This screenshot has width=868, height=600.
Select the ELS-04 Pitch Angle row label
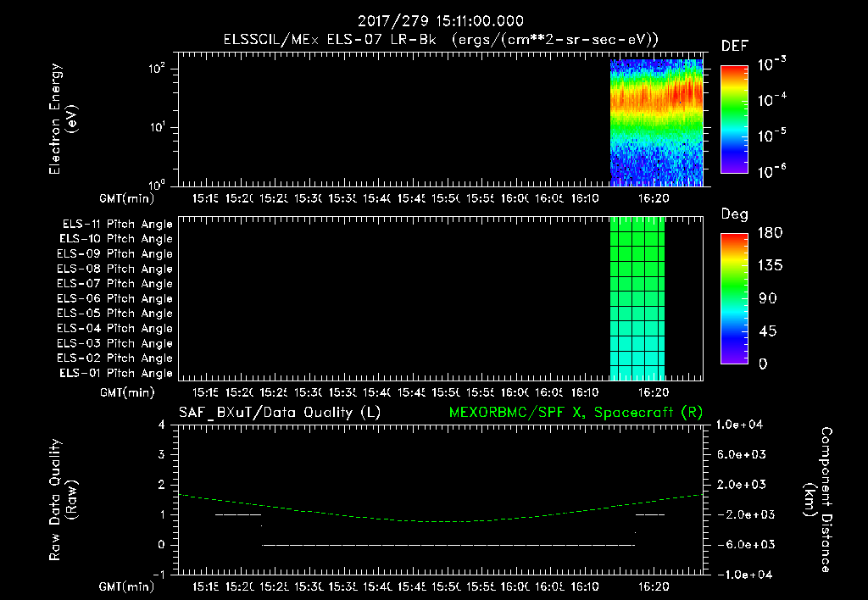[114, 329]
